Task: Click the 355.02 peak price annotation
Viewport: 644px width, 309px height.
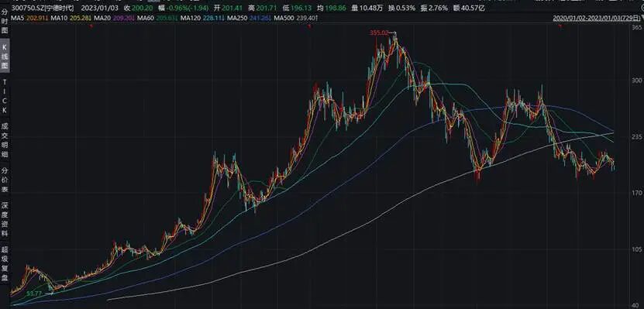Action: pos(379,33)
